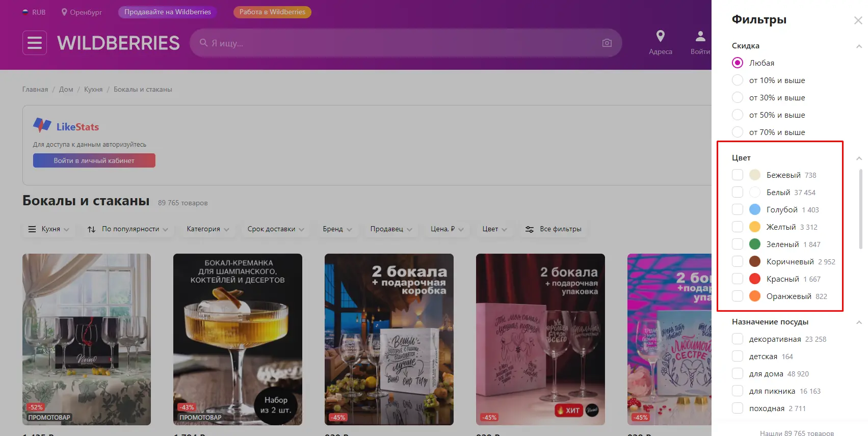Viewport: 868px width, 436px height.
Task: Check the детская purpose checkbox
Action: coord(738,356)
